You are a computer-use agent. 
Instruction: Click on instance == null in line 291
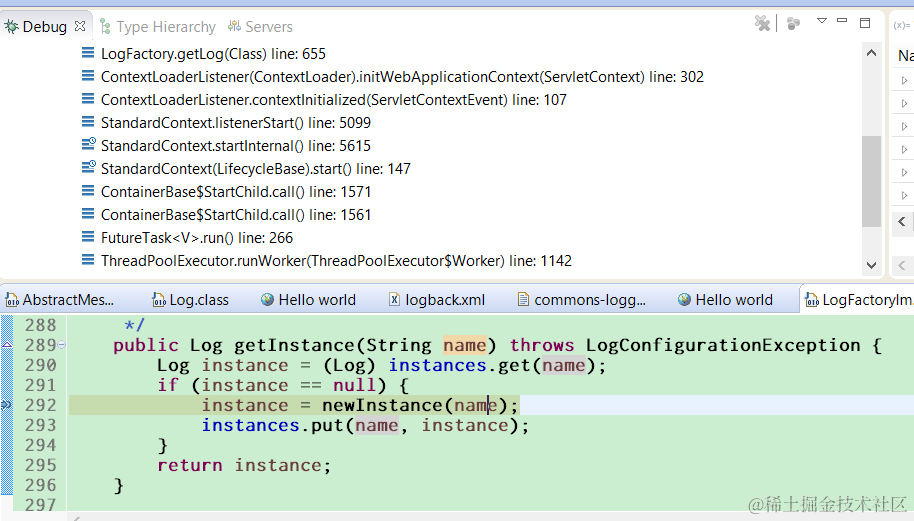point(289,385)
